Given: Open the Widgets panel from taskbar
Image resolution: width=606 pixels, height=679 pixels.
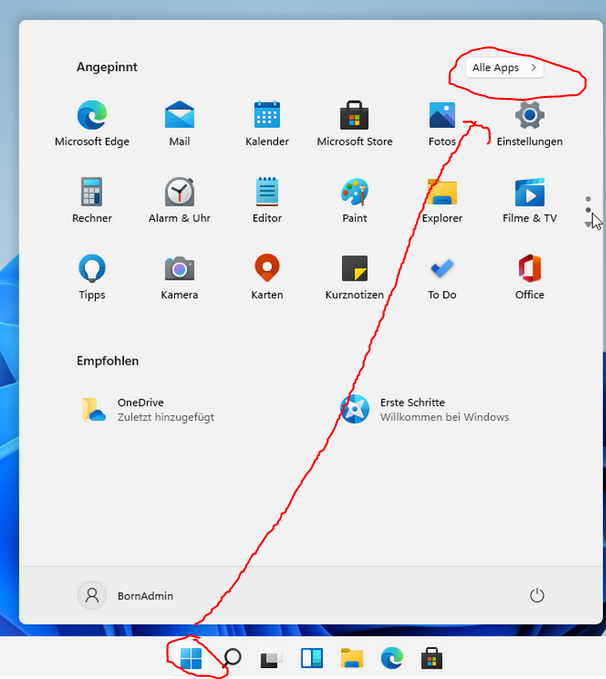Looking at the screenshot, I should click(311, 658).
